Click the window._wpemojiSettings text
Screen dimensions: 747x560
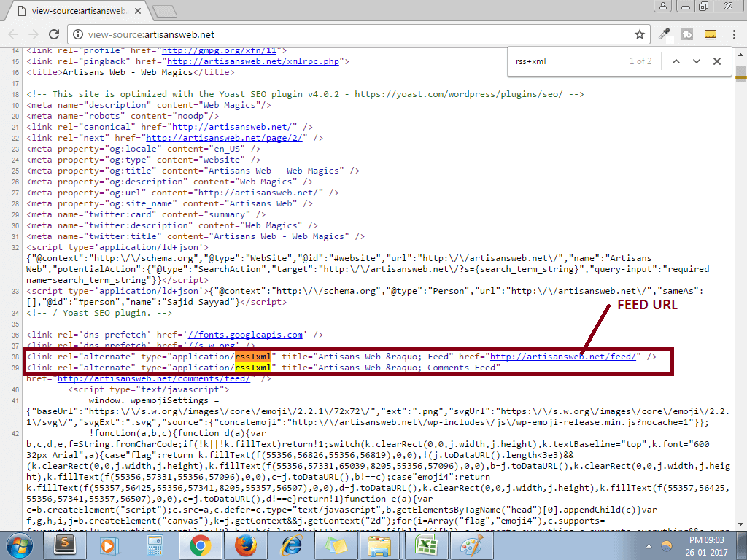[153, 401]
